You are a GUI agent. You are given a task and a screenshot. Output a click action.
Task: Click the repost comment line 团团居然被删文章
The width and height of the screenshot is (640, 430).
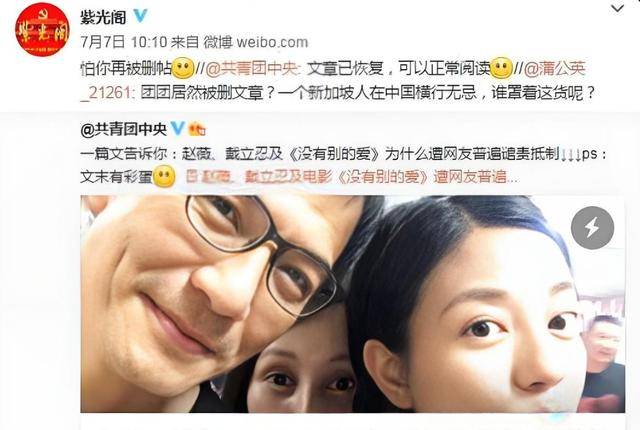(x=367, y=93)
